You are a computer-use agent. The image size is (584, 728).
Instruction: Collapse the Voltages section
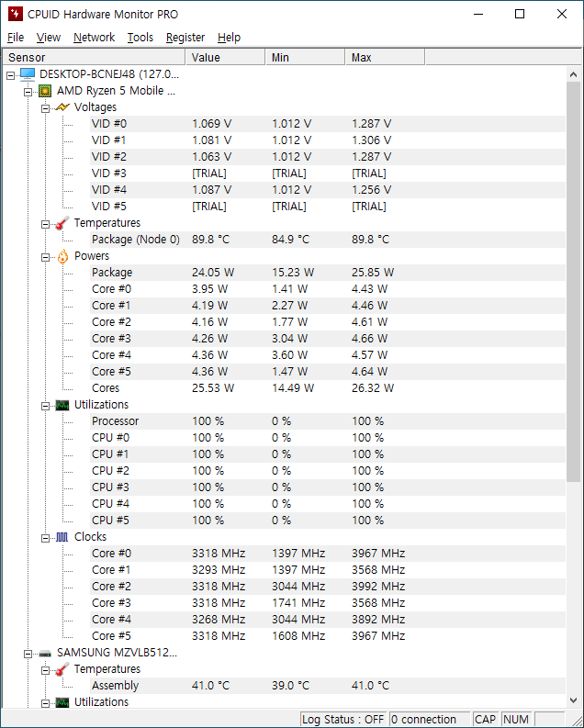coord(45,108)
